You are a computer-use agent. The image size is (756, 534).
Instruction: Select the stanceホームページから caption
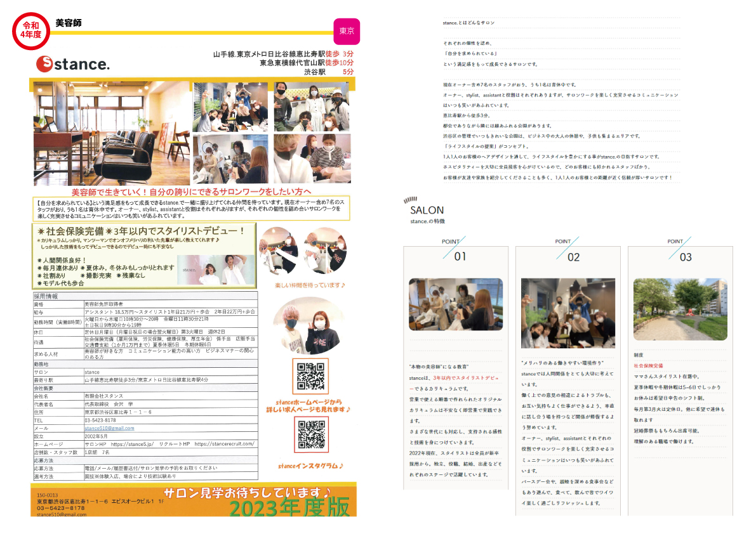pos(308,402)
